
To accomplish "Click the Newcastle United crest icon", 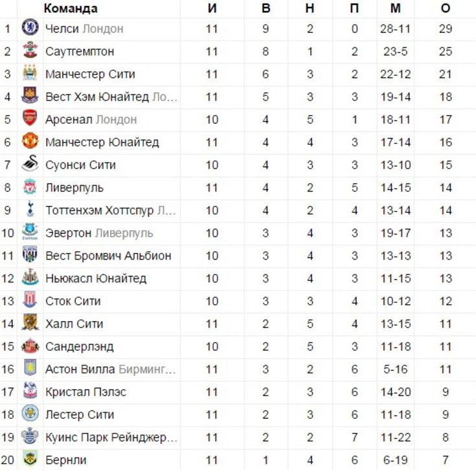I will pos(30,277).
